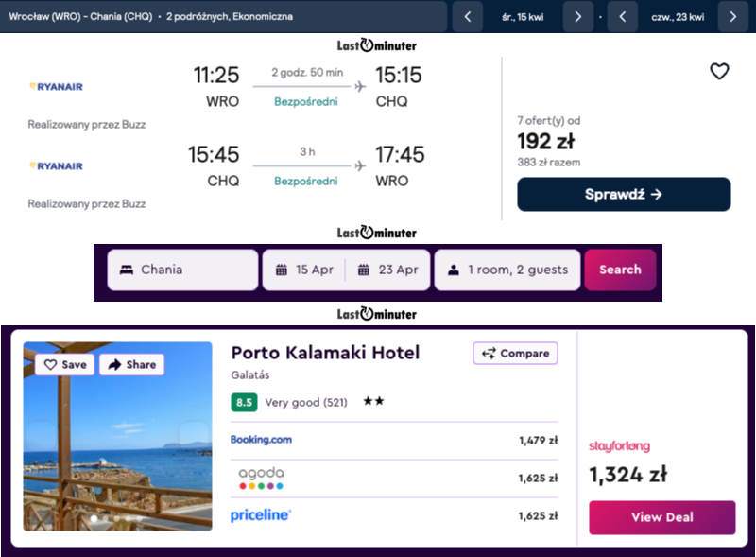
Task: Select the priceline price offer row
Action: point(394,516)
